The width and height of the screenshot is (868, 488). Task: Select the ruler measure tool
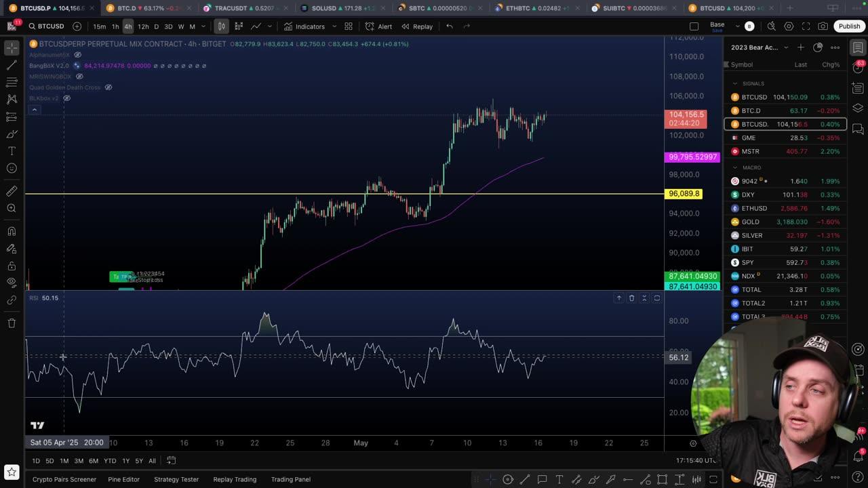(12, 191)
